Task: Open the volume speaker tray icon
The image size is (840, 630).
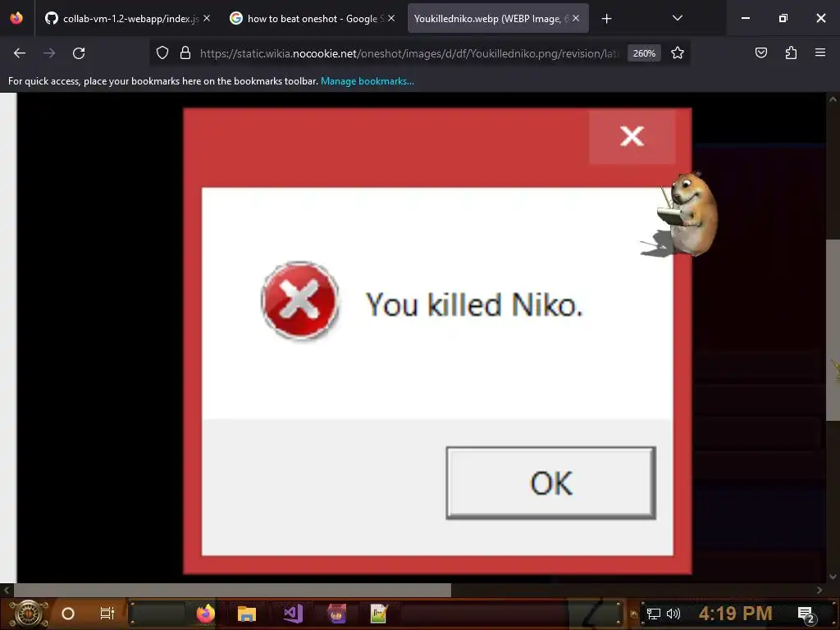Action: pos(673,614)
